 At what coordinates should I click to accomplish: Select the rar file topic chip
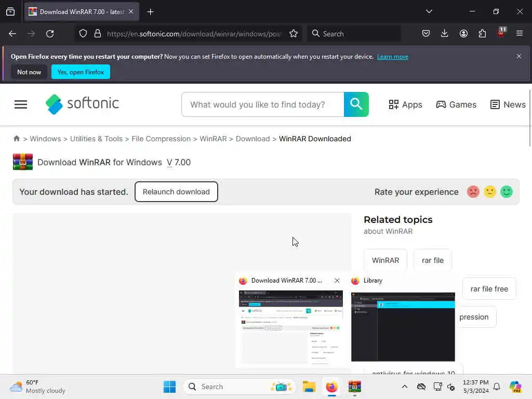tap(433, 260)
